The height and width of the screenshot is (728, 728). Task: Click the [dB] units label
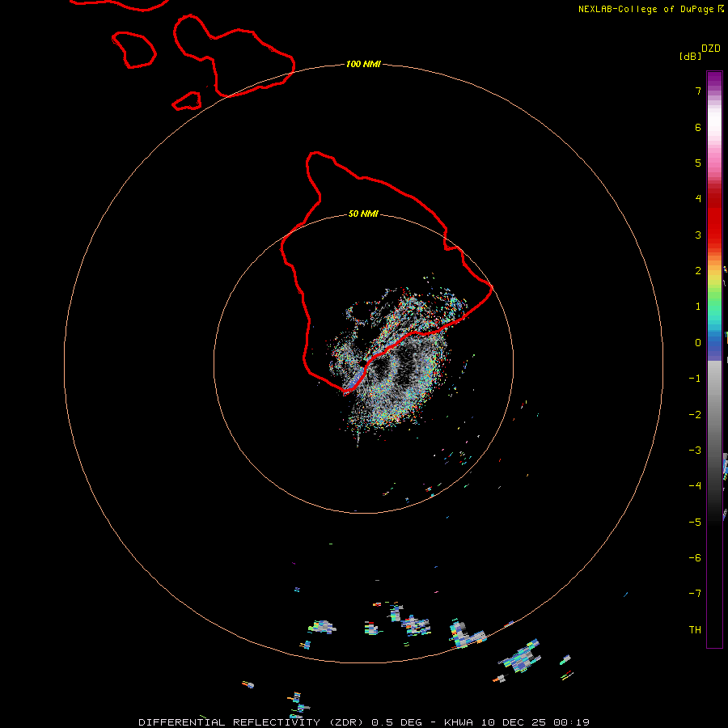(690, 56)
